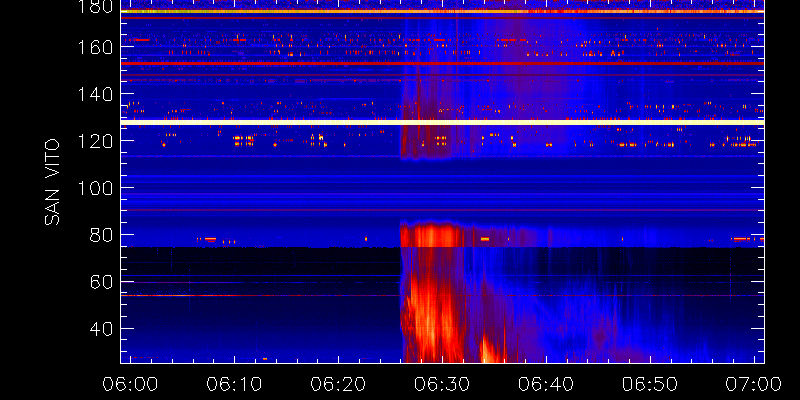The height and width of the screenshot is (400, 800).
Task: Click the 06:50 time axis label
Action: pos(650,384)
